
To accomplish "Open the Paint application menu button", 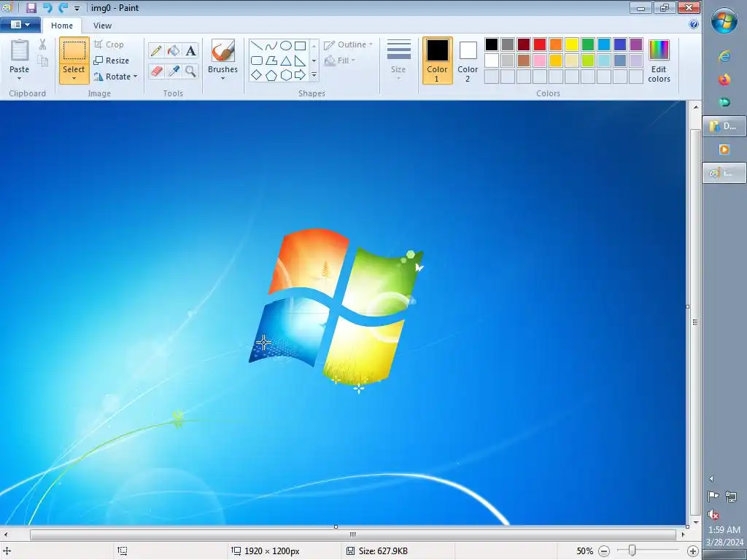I will 20,25.
